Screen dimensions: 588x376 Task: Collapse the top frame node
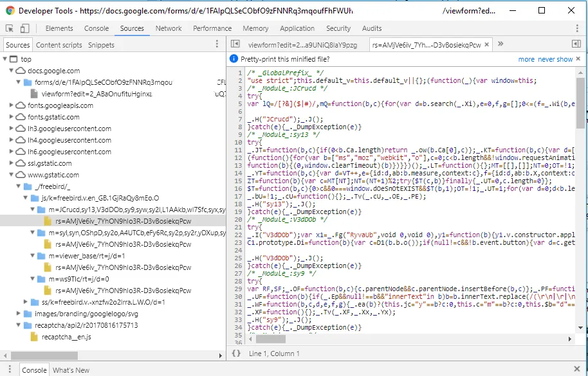pos(5,58)
